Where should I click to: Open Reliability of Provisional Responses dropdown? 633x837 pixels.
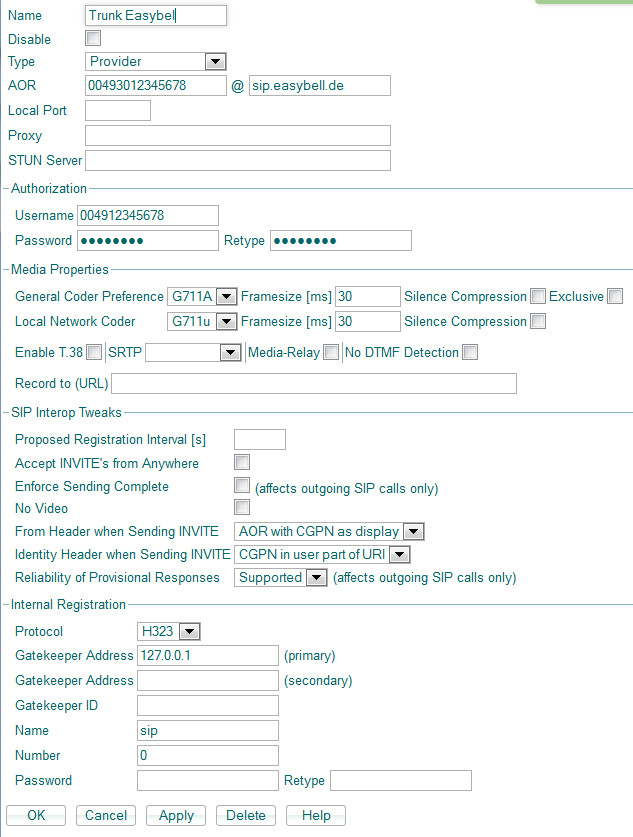click(282, 577)
